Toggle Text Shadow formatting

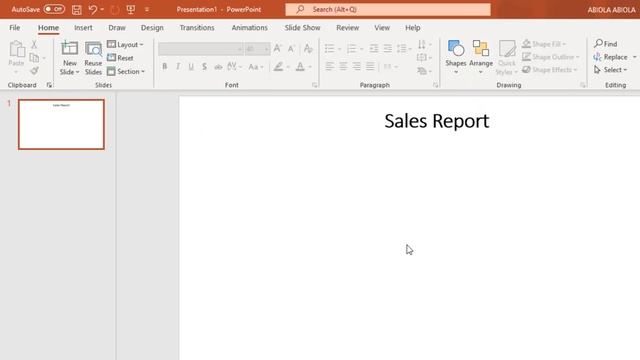[204, 67]
